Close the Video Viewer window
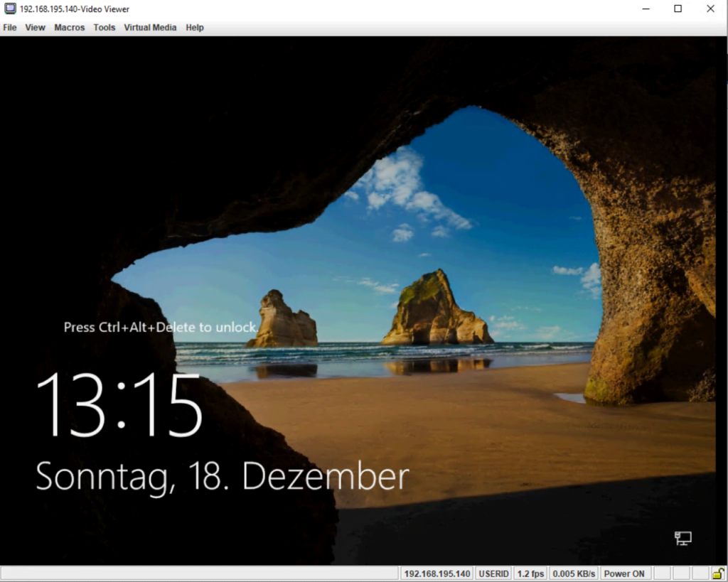The height and width of the screenshot is (582, 728). coord(710,9)
